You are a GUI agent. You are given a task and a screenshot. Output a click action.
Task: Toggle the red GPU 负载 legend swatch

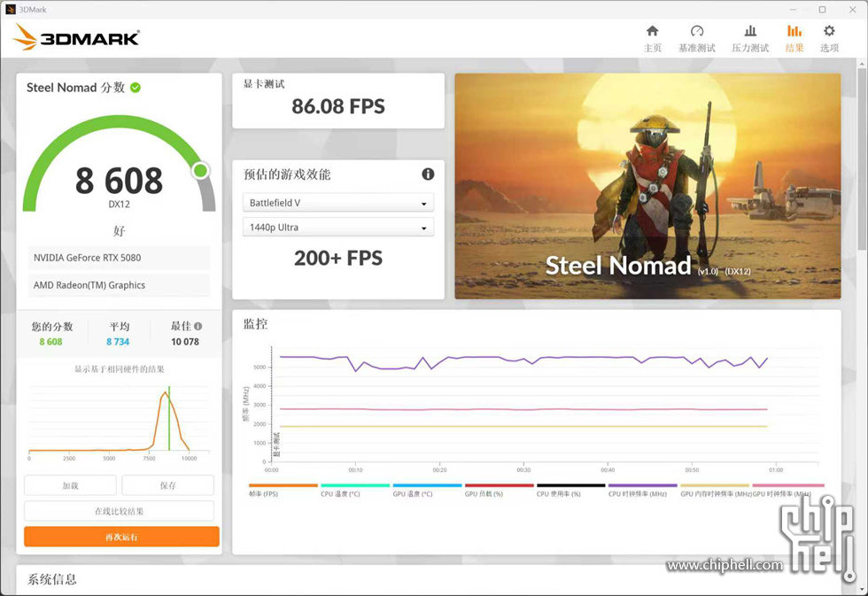click(499, 485)
